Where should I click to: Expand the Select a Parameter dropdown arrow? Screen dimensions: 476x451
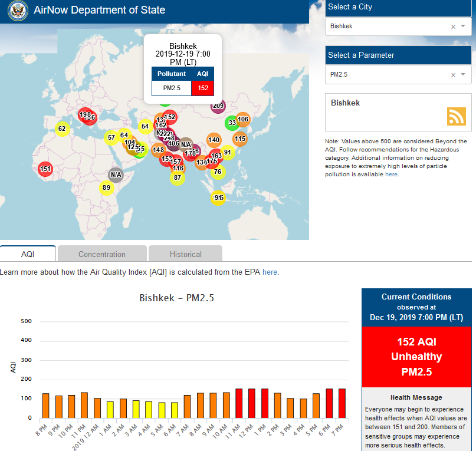click(463, 75)
